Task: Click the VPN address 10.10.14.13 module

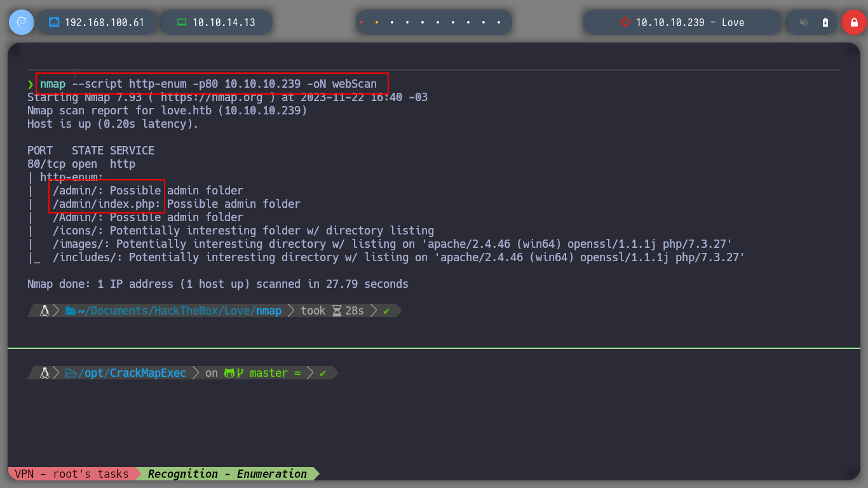Action: pos(216,22)
